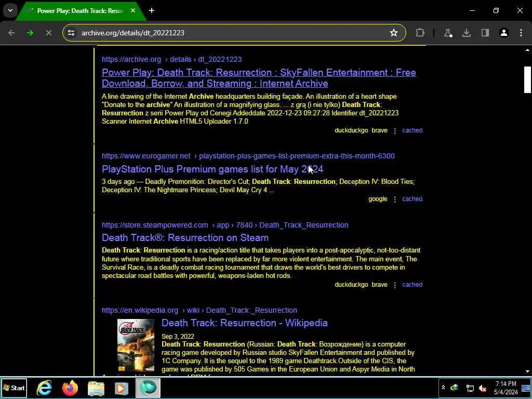
Task: Click the Death Track game cover thumbnail
Action: point(136,345)
